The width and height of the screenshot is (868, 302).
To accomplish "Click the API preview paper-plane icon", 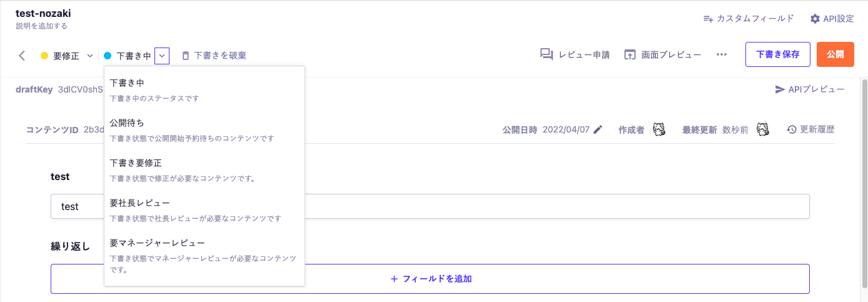I will [780, 89].
